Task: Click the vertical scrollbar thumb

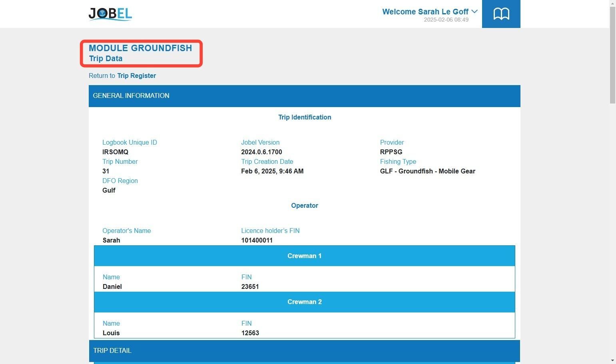Action: pos(612,55)
